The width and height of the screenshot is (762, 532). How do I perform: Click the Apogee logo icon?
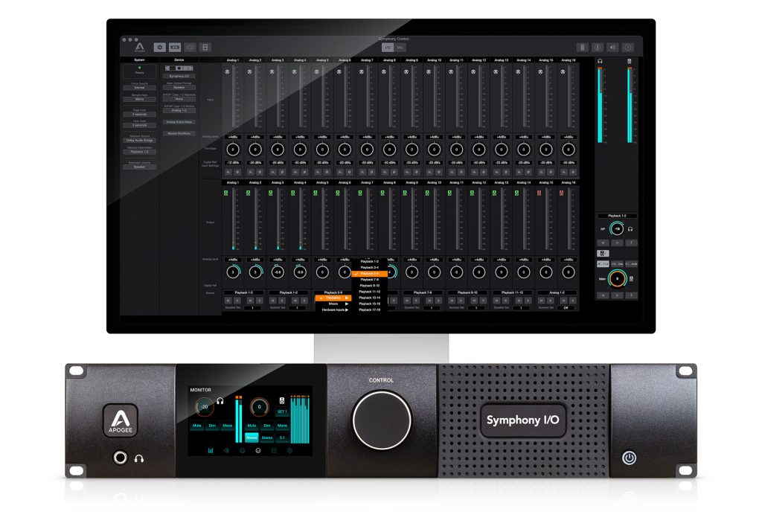pos(140,47)
